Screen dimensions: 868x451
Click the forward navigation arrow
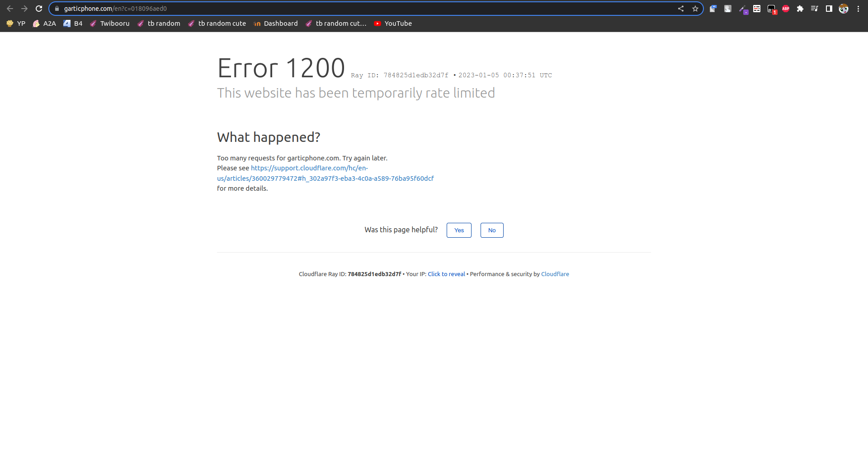24,9
